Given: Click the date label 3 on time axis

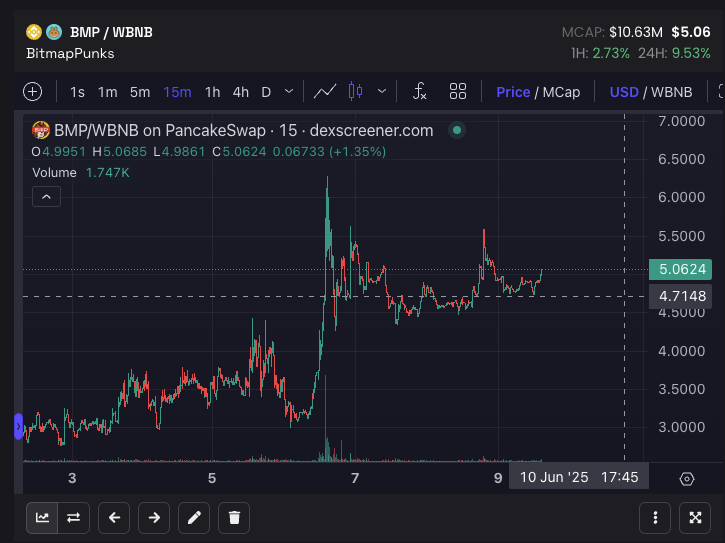Looking at the screenshot, I should click(x=72, y=478).
